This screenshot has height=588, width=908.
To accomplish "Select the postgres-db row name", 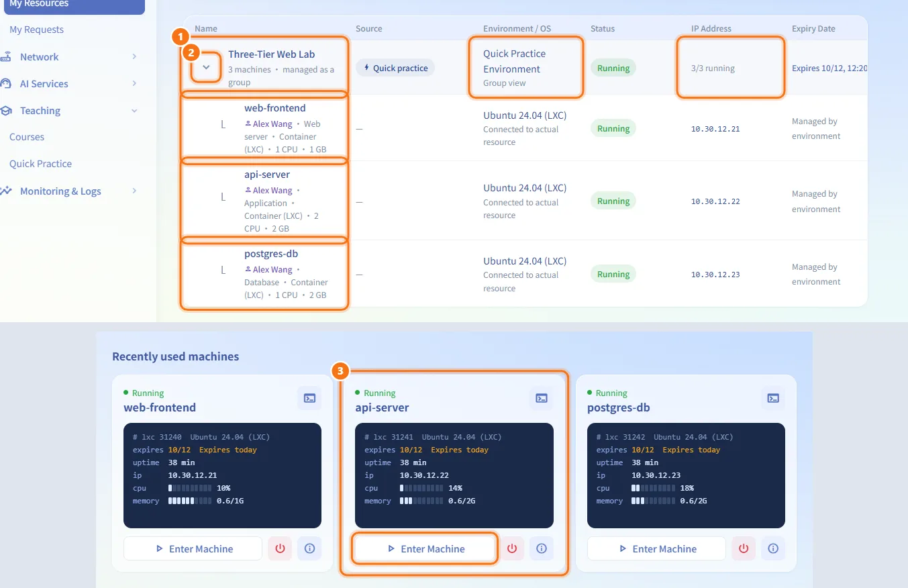I will 271,254.
